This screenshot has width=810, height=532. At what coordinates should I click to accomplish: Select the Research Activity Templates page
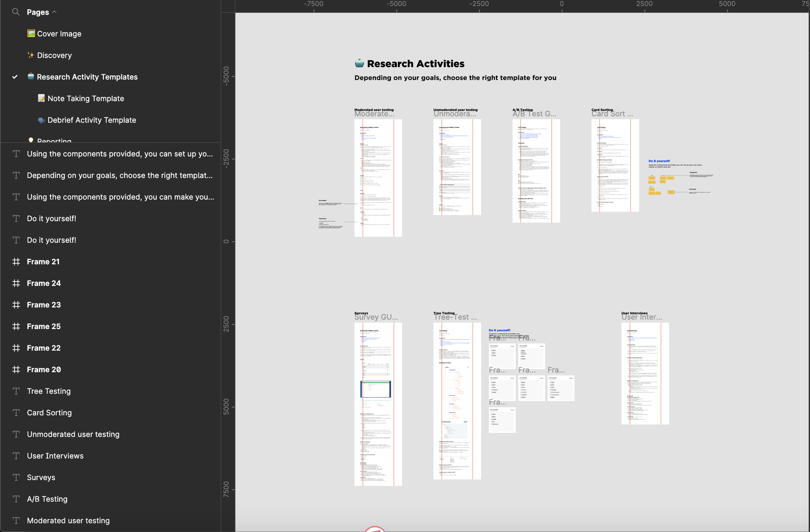coord(87,77)
